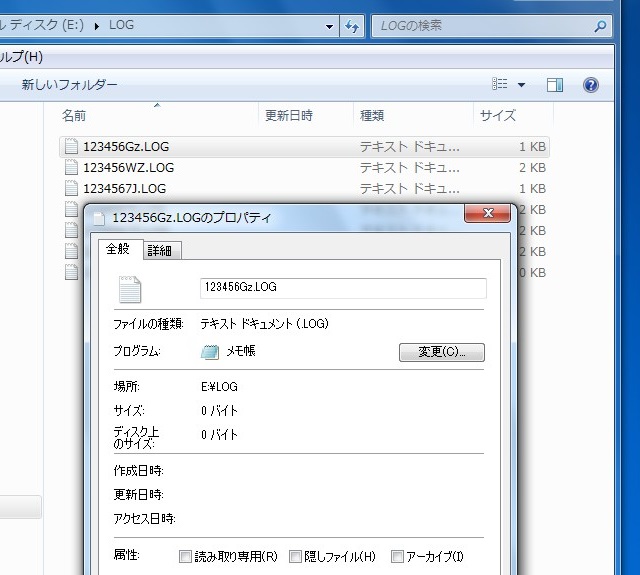Click the refresh button beside address bar
640x575 pixels.
click(x=352, y=26)
